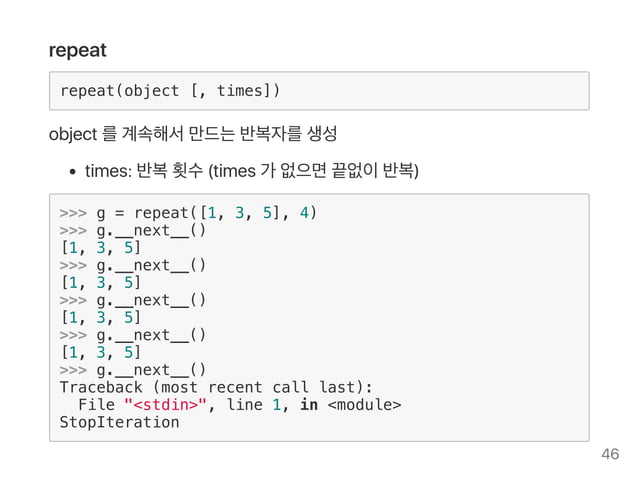Click the slide page number 46

[609, 455]
